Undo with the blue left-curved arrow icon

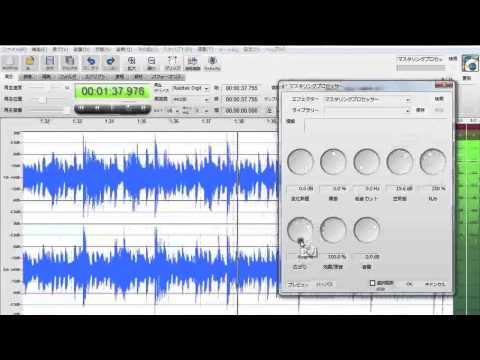(x=90, y=62)
